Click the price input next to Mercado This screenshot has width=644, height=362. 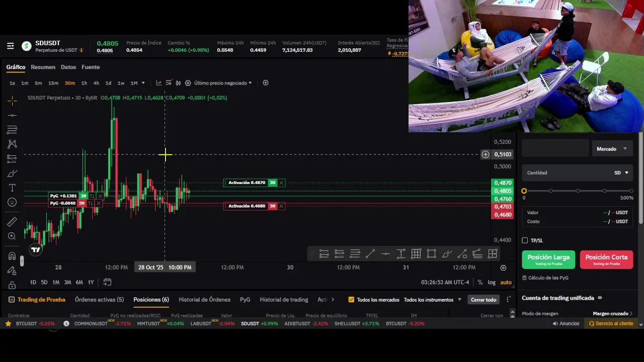point(555,148)
